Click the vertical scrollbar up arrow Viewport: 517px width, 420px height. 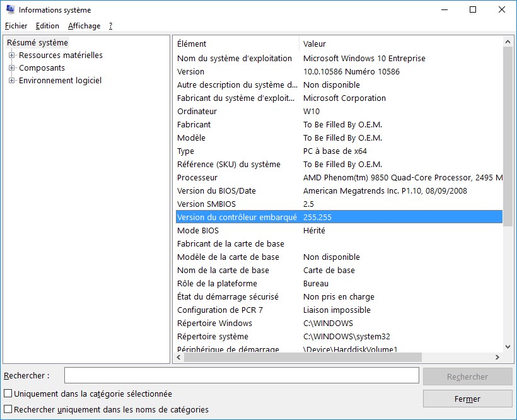pyautogui.click(x=508, y=42)
